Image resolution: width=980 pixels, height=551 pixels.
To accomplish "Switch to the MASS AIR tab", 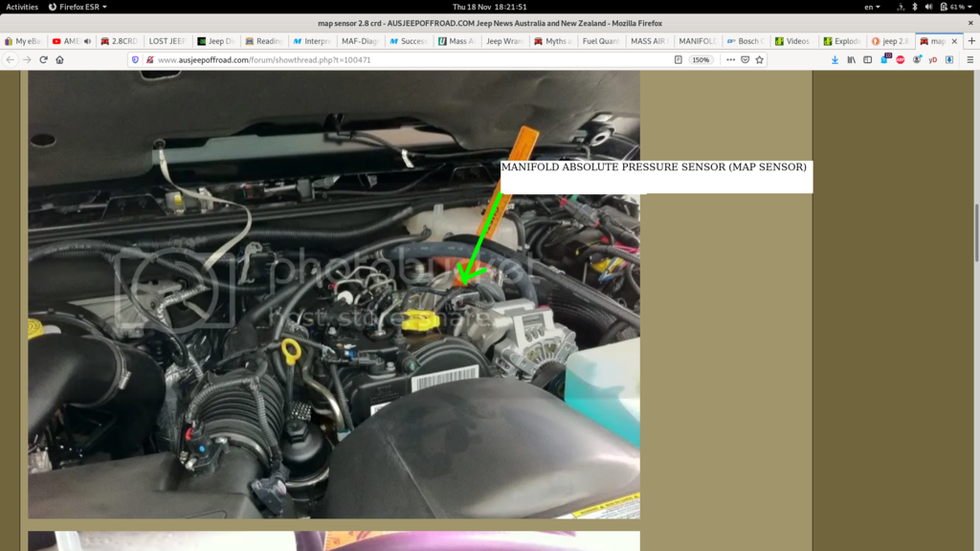I will coord(649,41).
